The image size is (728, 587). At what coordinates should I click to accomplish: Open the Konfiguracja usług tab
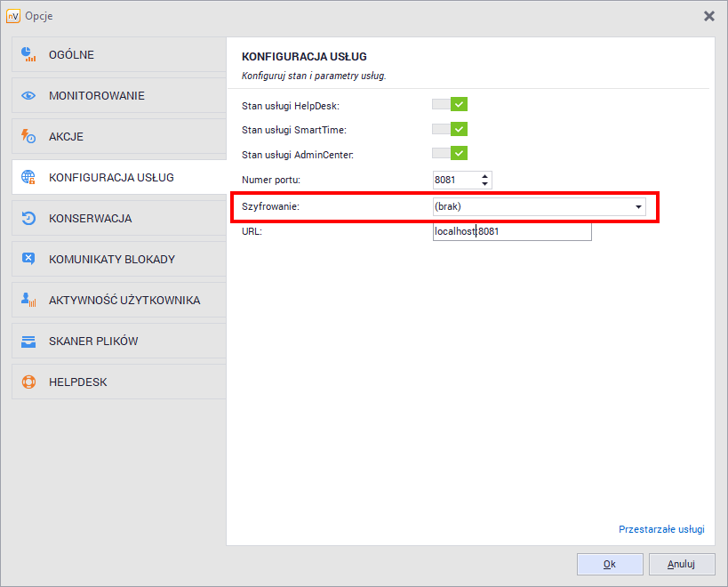111,178
